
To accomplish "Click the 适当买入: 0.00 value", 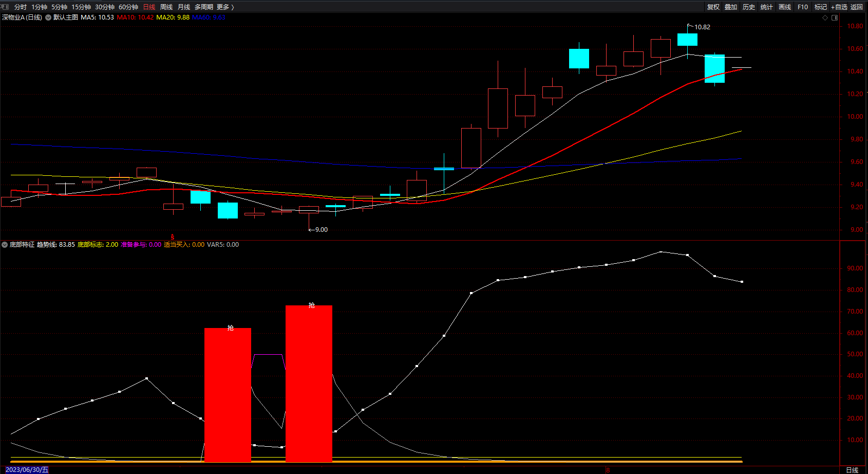I will [x=184, y=245].
